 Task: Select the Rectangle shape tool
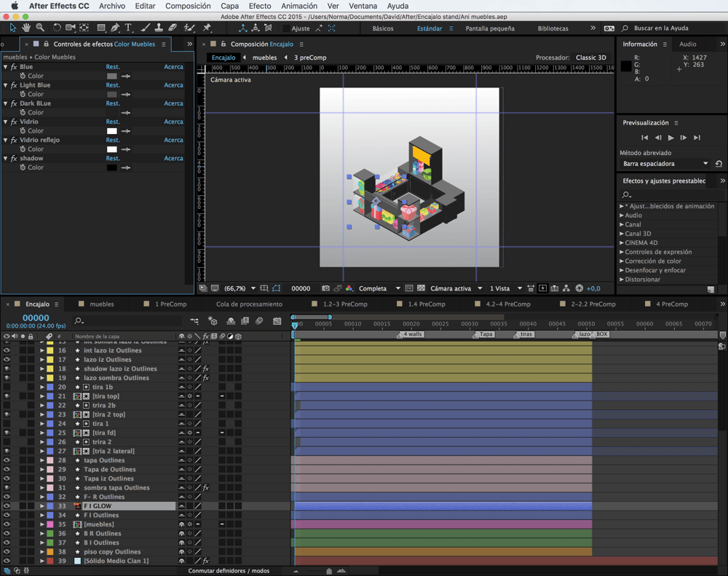point(100,28)
